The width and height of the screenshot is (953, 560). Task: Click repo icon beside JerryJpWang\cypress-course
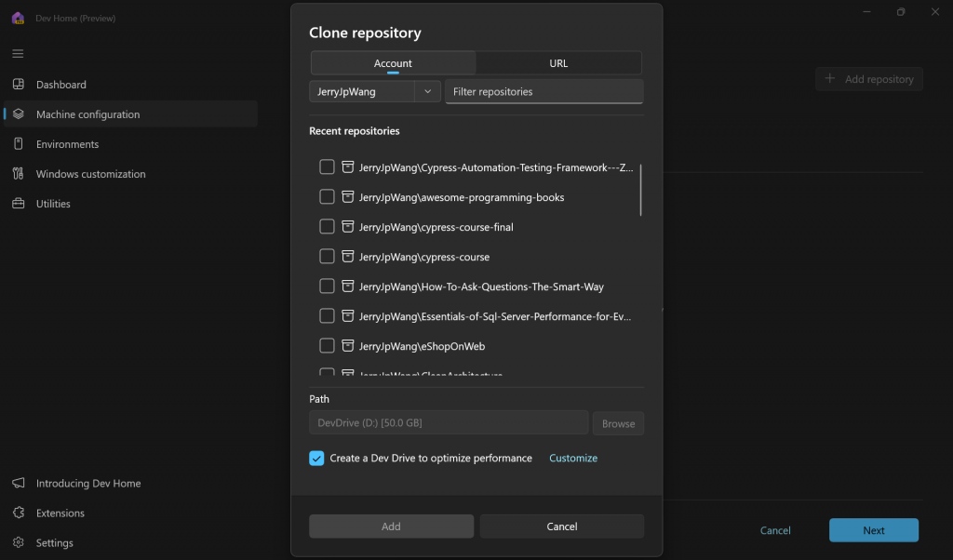pyautogui.click(x=348, y=257)
